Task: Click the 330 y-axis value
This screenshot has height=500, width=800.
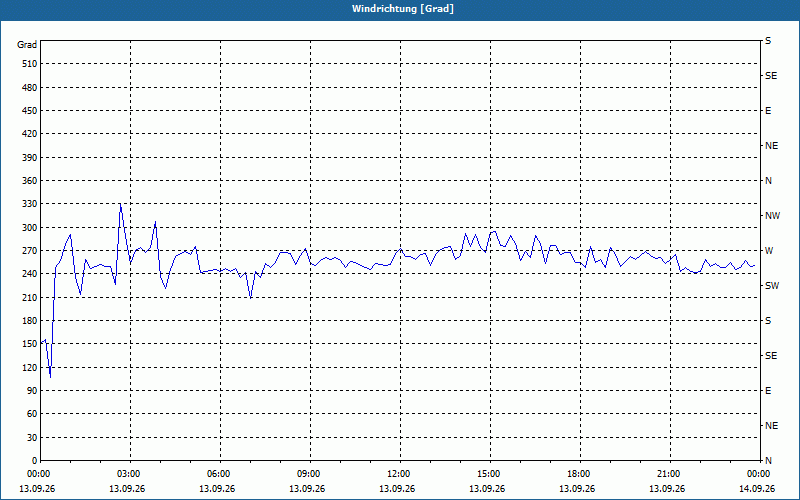Action: coord(30,204)
